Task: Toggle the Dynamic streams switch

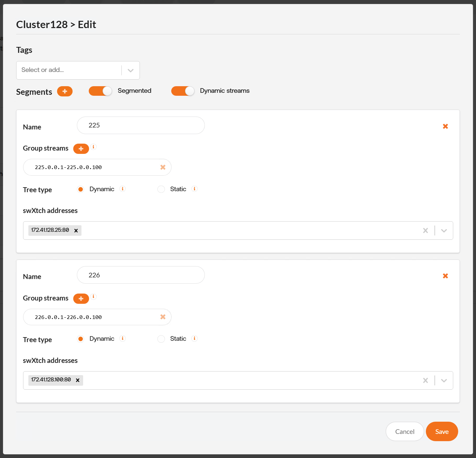Action: pyautogui.click(x=183, y=91)
